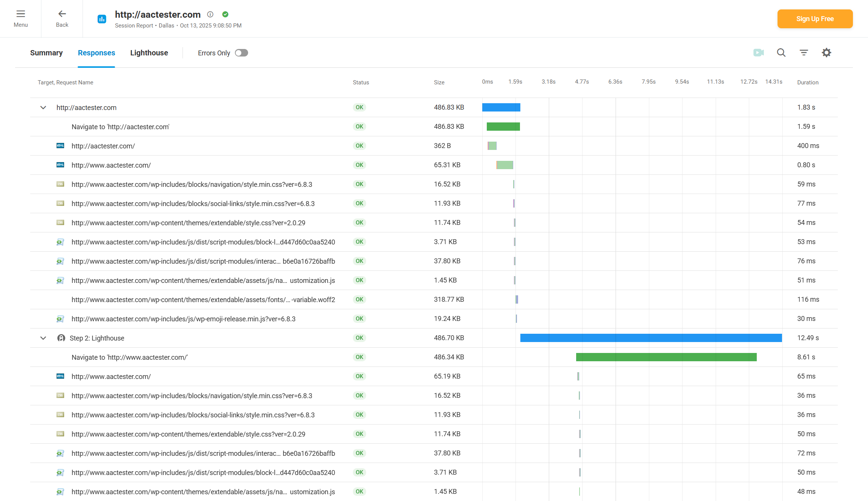This screenshot has height=501, width=868.
Task: Collapse the http://aactester.com request group
Action: tap(43, 108)
